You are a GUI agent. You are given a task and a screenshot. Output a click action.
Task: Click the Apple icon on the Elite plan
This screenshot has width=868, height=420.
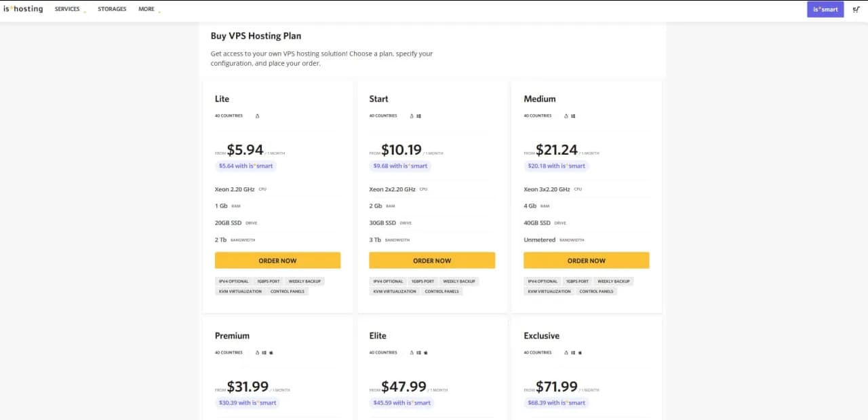425,352
